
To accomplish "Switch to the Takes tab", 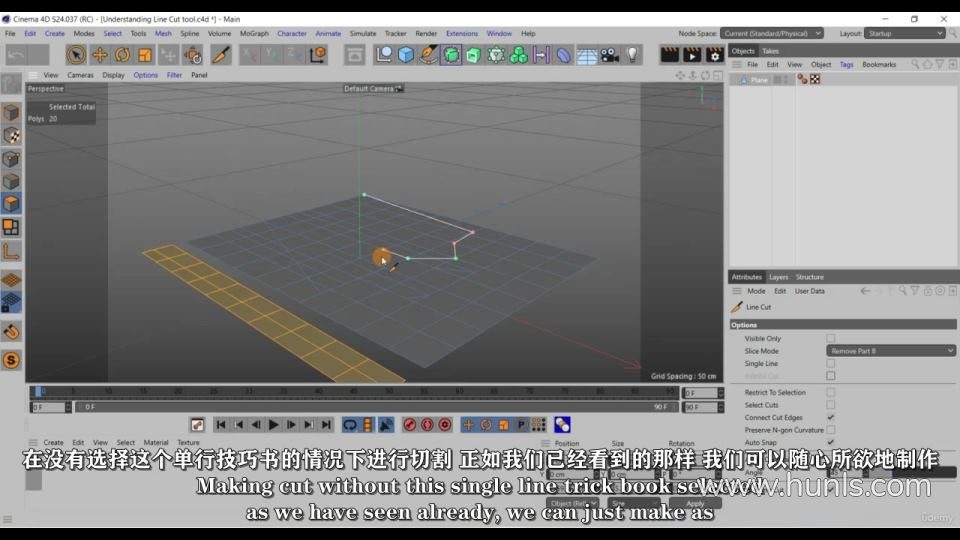I will [x=770, y=51].
